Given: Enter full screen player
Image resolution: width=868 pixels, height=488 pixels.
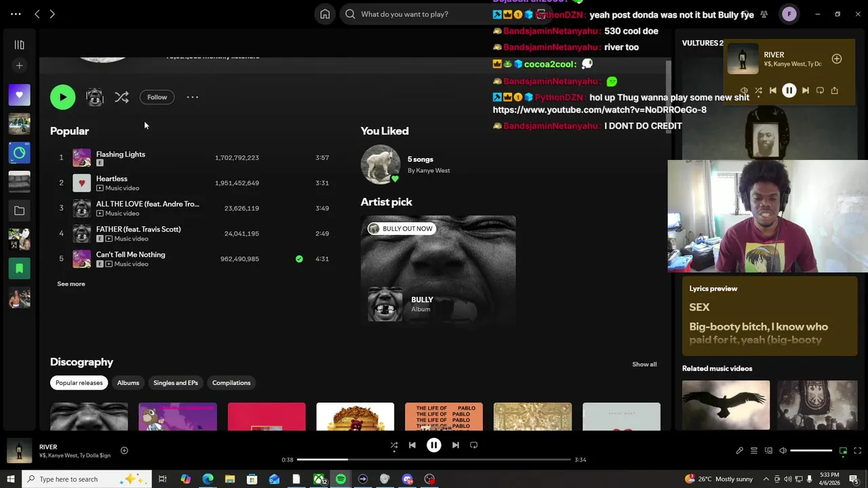Looking at the screenshot, I should coord(857,451).
